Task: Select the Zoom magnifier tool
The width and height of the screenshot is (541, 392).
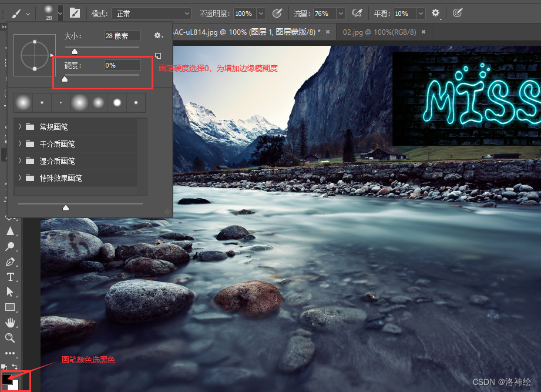Action: 10,338
